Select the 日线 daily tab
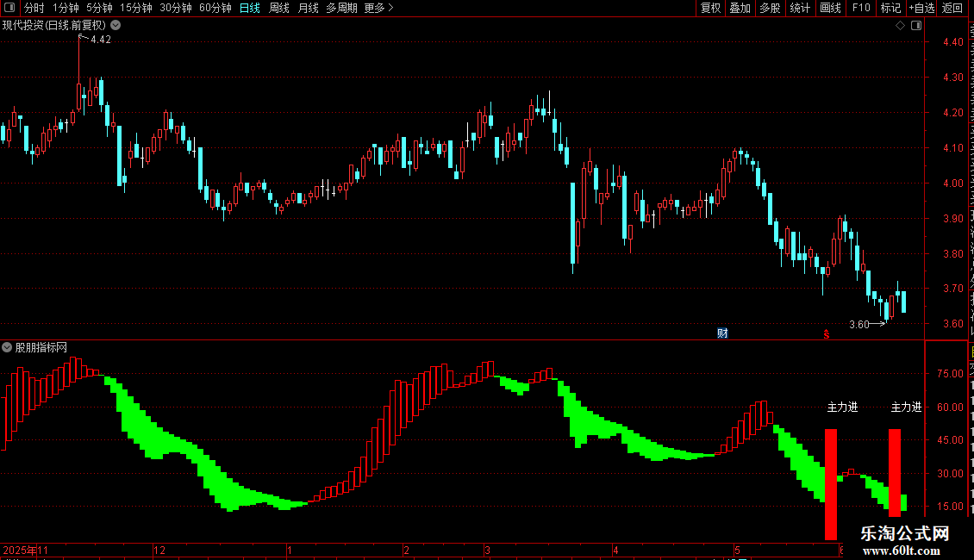Image resolution: width=974 pixels, height=560 pixels. click(x=250, y=8)
